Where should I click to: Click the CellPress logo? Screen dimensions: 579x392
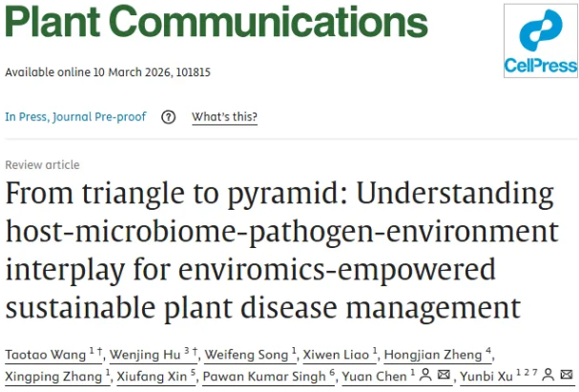pyautogui.click(x=541, y=40)
